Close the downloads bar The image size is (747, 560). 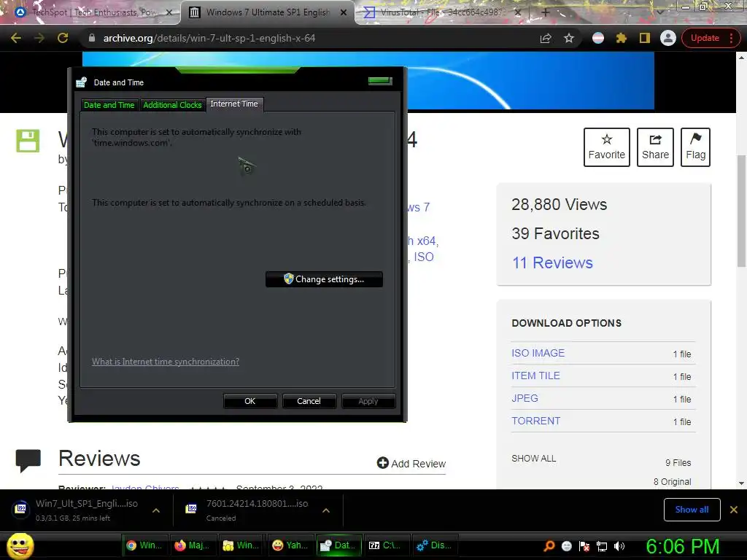click(x=734, y=510)
